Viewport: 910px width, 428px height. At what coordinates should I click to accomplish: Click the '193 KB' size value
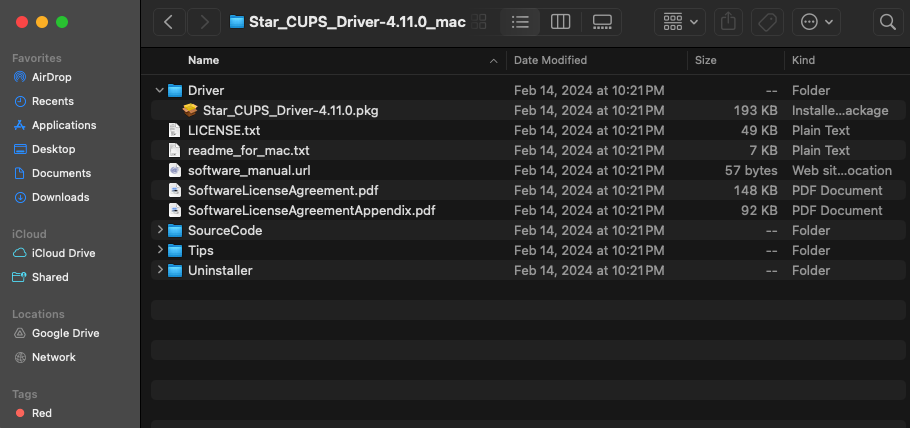tap(755, 110)
